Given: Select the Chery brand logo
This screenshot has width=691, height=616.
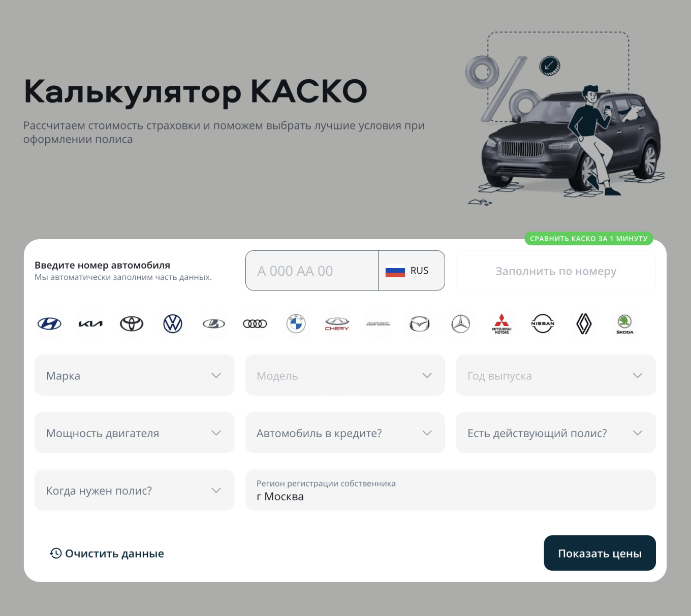Looking at the screenshot, I should (x=337, y=323).
